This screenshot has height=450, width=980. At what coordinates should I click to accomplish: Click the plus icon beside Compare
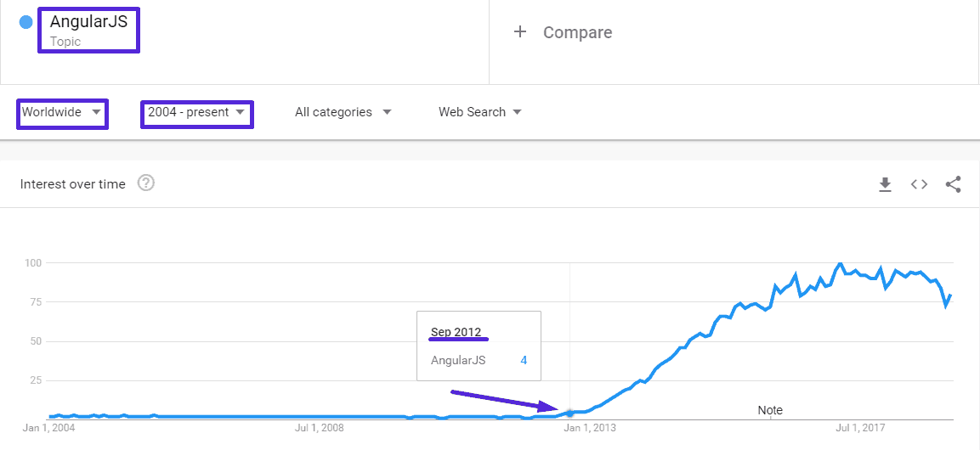point(520,32)
